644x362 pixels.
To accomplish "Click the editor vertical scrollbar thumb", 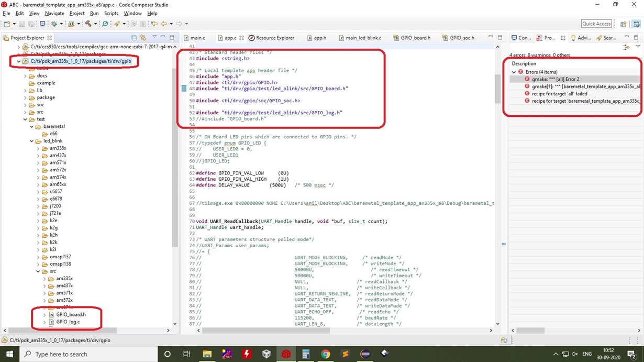I will (498, 88).
